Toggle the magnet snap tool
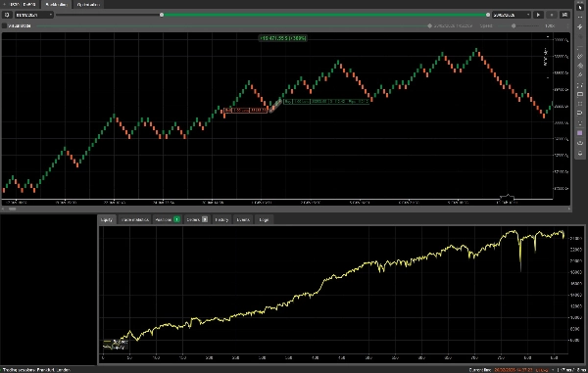The height and width of the screenshot is (373, 588). point(580,114)
